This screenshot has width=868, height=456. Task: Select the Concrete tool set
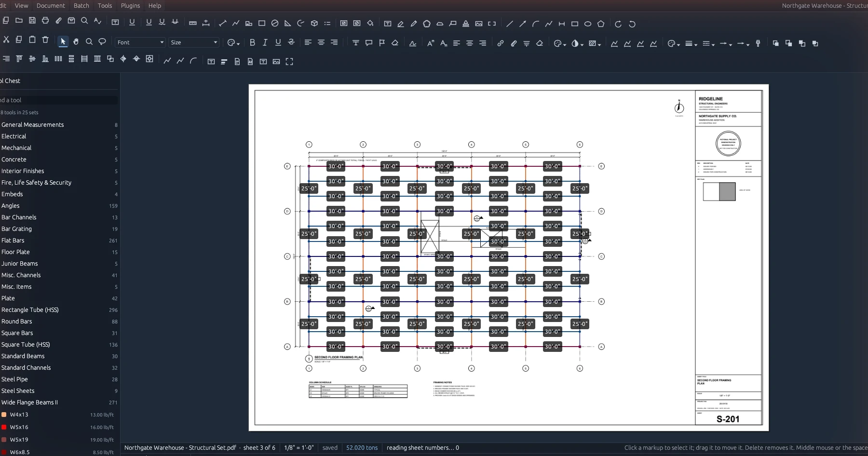click(x=59, y=160)
